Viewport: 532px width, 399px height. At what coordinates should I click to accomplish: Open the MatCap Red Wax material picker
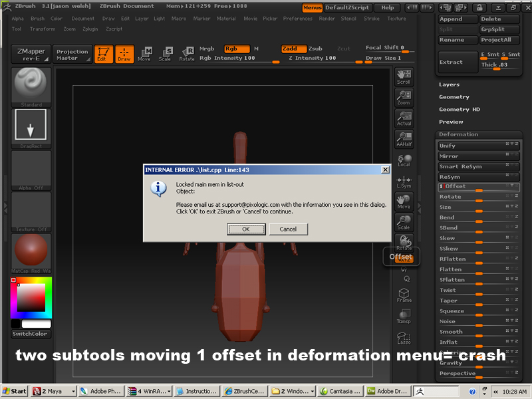click(31, 253)
